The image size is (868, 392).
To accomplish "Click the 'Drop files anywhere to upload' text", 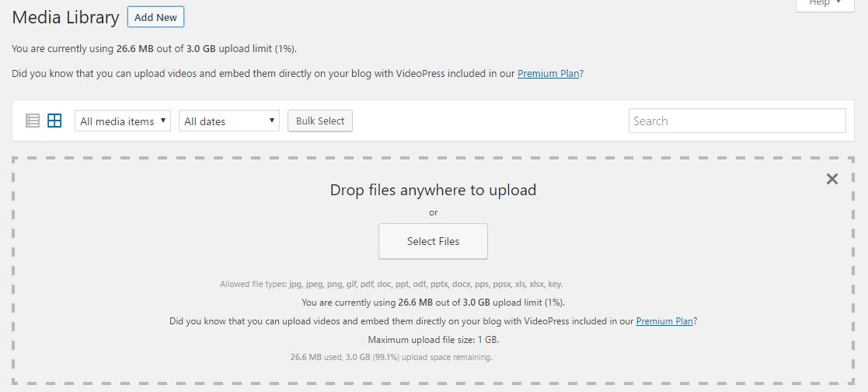I will tap(433, 191).
